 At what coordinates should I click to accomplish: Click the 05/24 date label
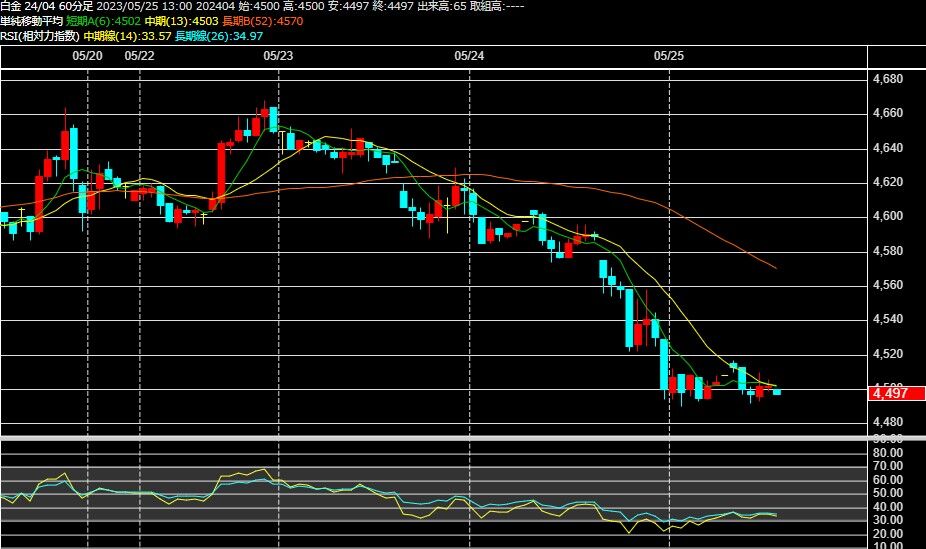[469, 56]
